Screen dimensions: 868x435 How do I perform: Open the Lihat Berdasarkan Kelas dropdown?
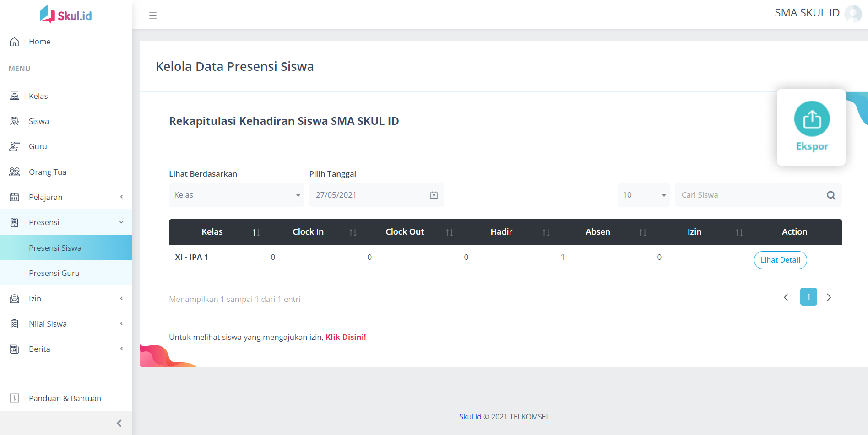coord(236,195)
